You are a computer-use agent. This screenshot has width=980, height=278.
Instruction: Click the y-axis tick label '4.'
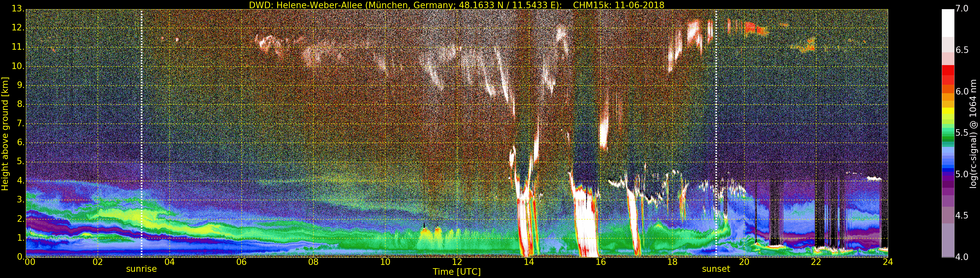pyautogui.click(x=21, y=181)
